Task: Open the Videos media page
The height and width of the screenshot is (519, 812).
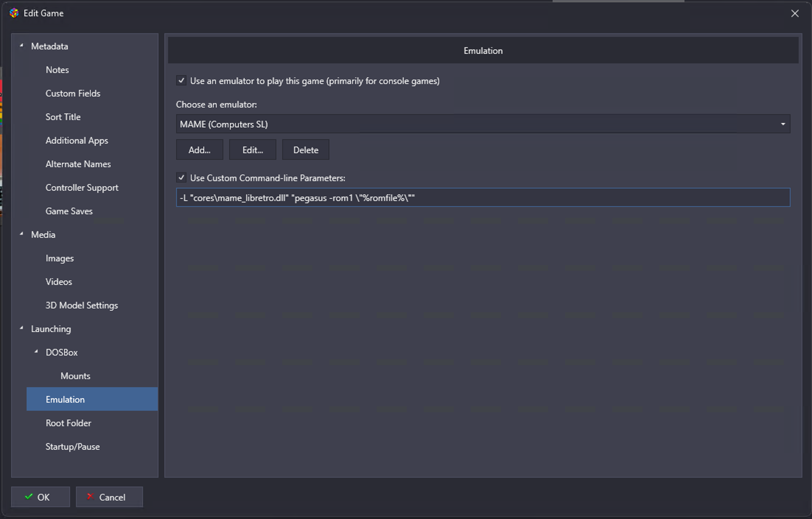Action: point(59,282)
